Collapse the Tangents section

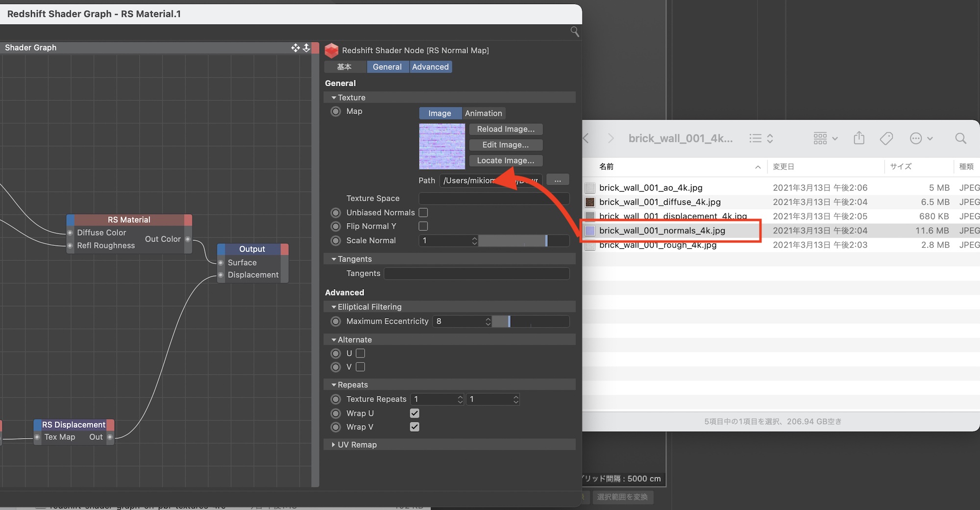coord(354,259)
